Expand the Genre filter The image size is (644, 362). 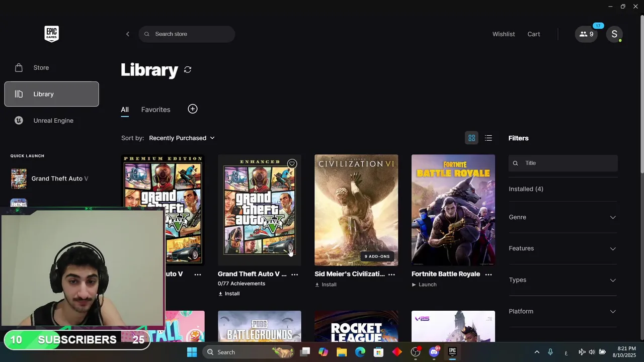[x=563, y=217]
